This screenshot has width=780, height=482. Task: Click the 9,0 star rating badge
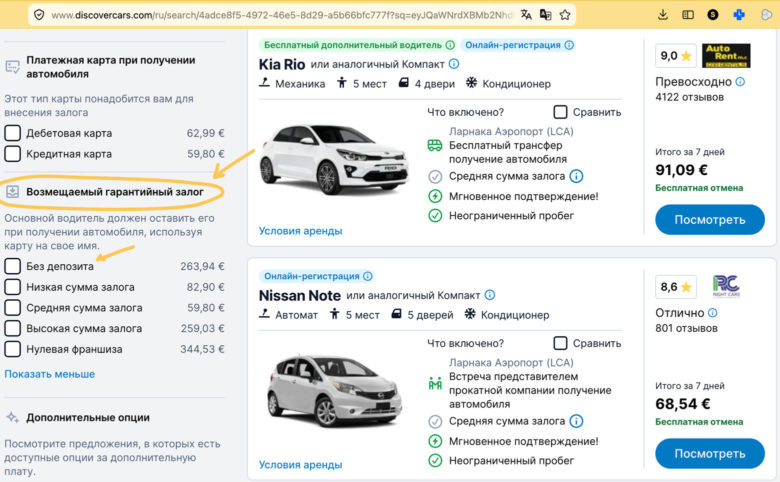click(x=676, y=56)
